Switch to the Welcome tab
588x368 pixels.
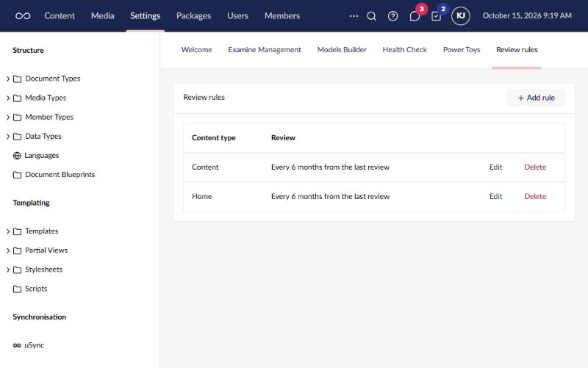click(x=196, y=49)
